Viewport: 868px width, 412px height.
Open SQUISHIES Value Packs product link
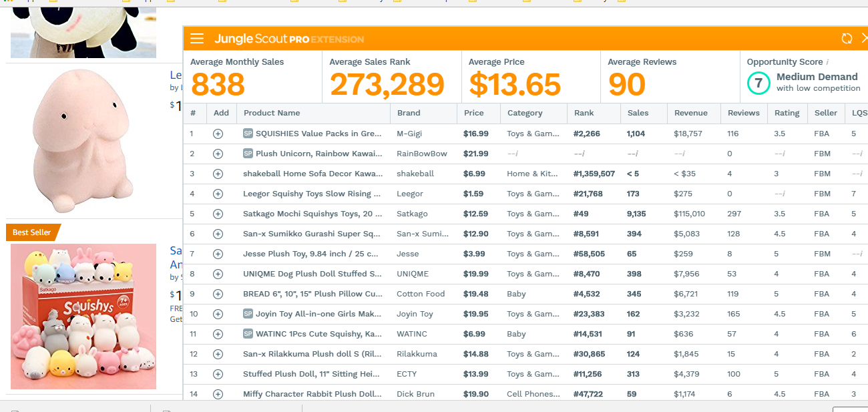[x=319, y=134]
